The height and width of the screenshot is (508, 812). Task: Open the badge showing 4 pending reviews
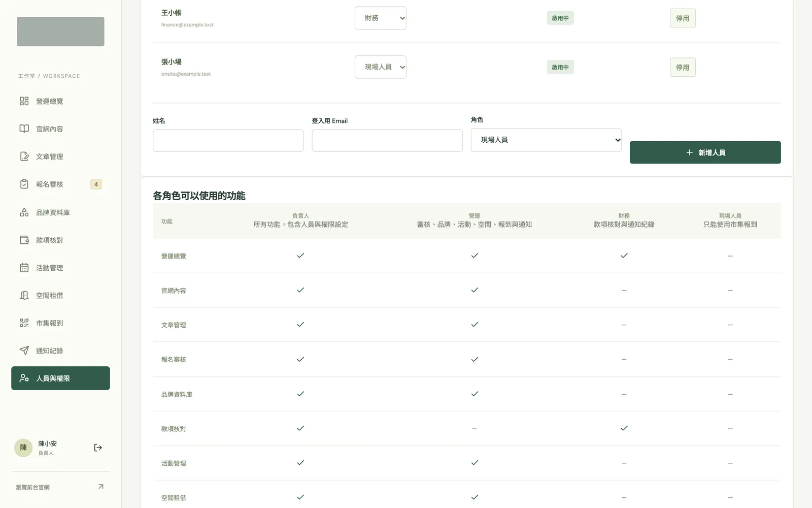(96, 184)
